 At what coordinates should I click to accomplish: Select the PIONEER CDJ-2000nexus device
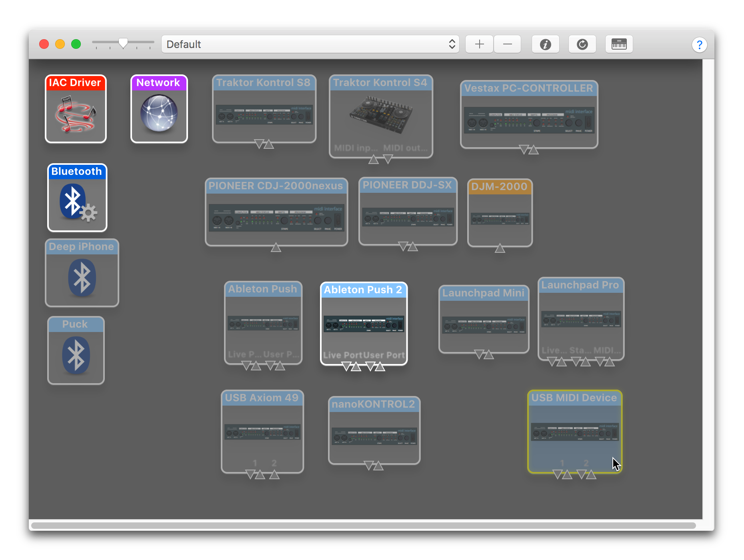pos(276,212)
